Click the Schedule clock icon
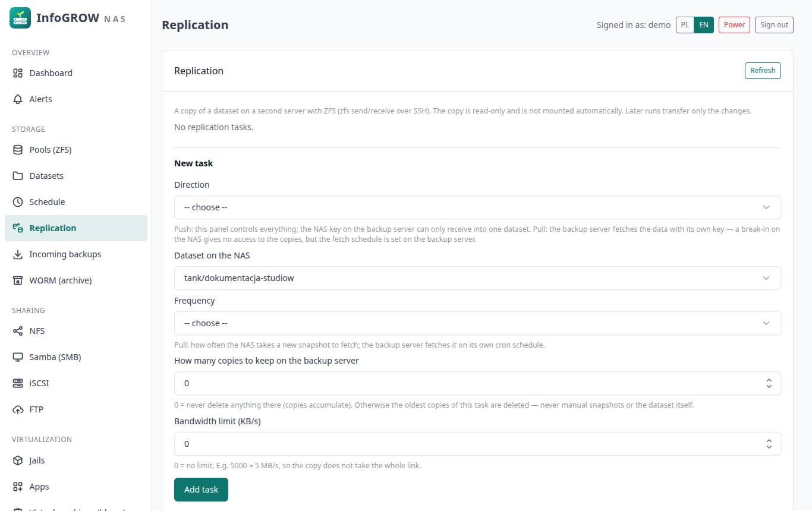 tap(18, 202)
